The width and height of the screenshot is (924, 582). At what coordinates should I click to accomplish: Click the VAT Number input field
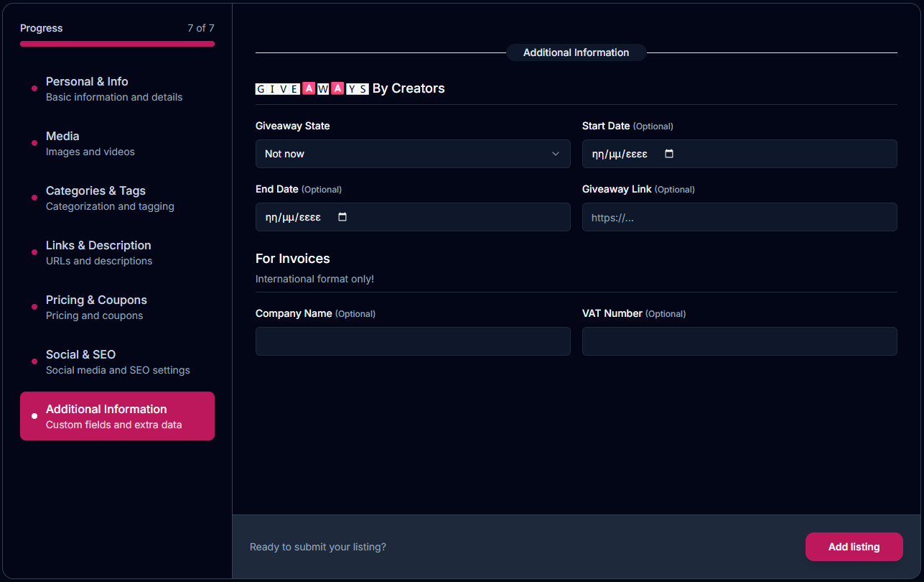tap(739, 341)
